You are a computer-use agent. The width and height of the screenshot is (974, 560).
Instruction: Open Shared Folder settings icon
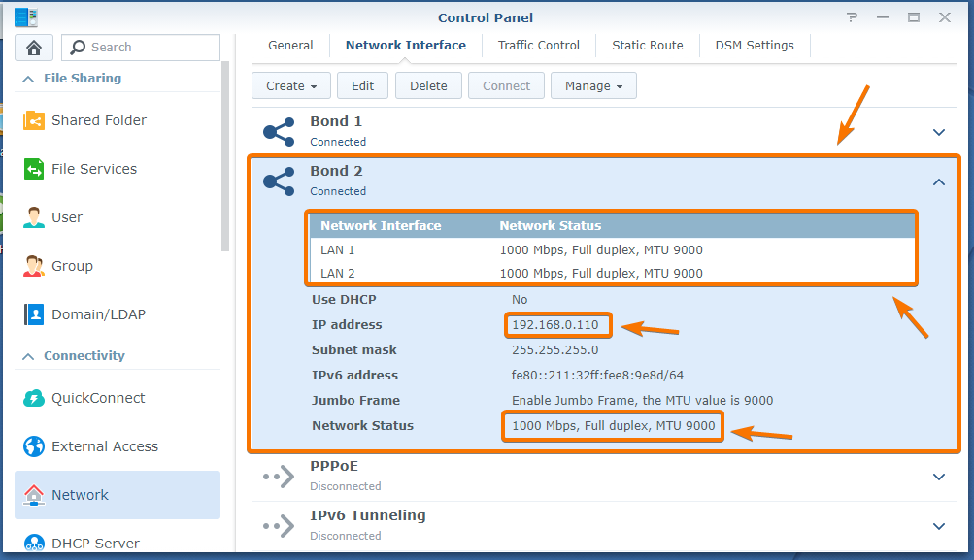point(34,120)
